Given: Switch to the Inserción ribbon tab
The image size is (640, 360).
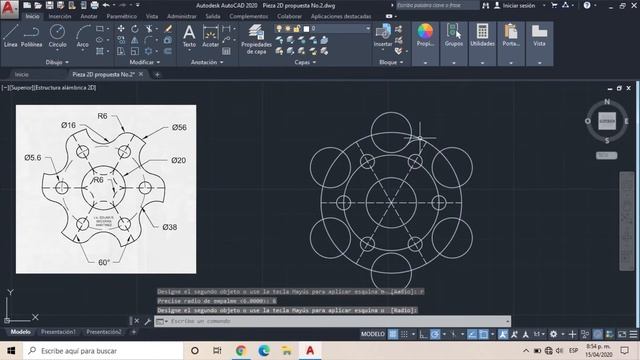Looking at the screenshot, I should coord(60,16).
